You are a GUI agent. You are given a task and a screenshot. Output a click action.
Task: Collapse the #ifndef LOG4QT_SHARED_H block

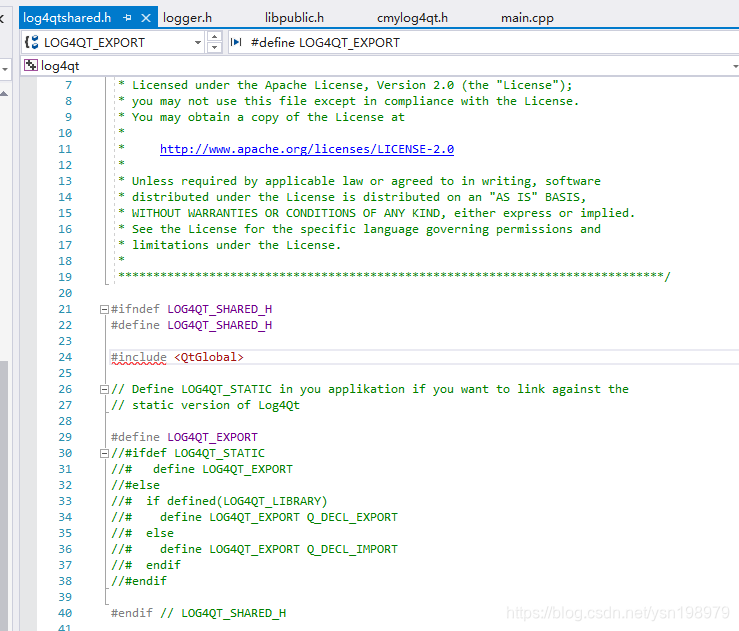click(x=104, y=310)
